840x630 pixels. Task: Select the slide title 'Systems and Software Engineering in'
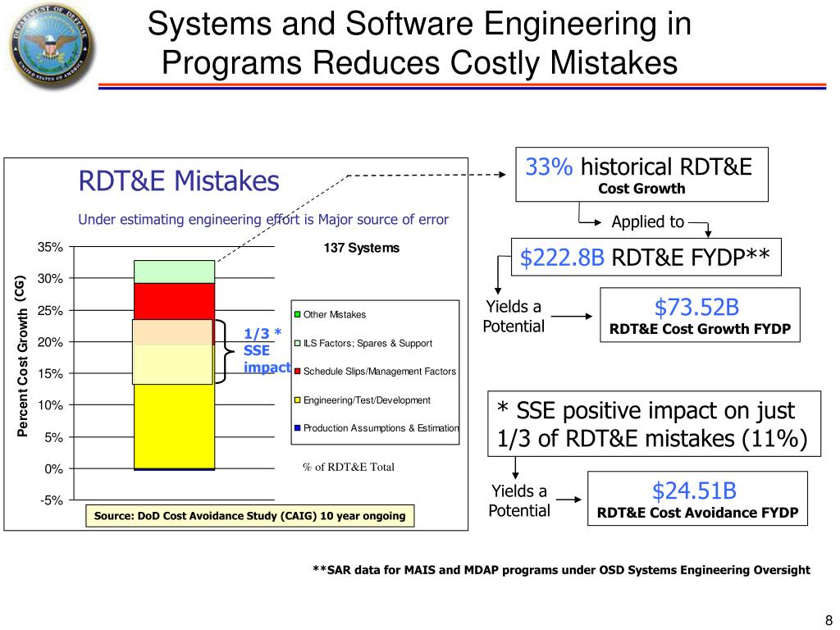419,24
